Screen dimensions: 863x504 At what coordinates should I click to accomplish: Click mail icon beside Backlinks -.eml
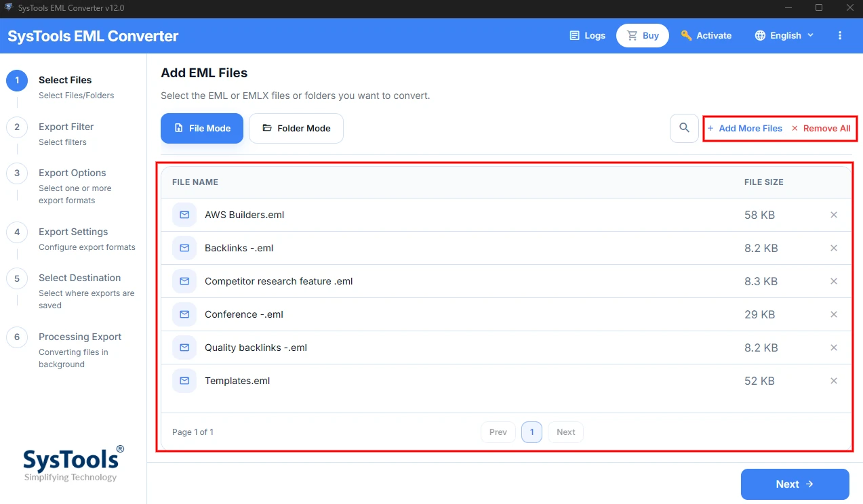pyautogui.click(x=184, y=248)
